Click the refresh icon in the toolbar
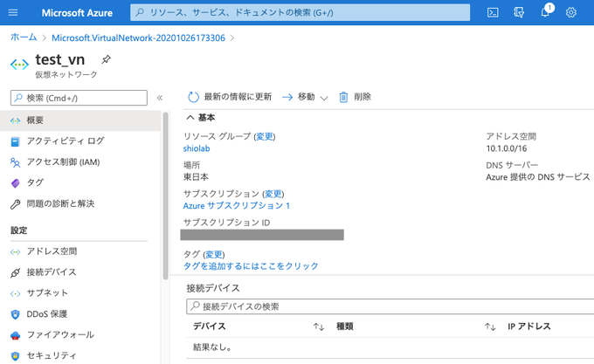The image size is (594, 364). click(193, 97)
